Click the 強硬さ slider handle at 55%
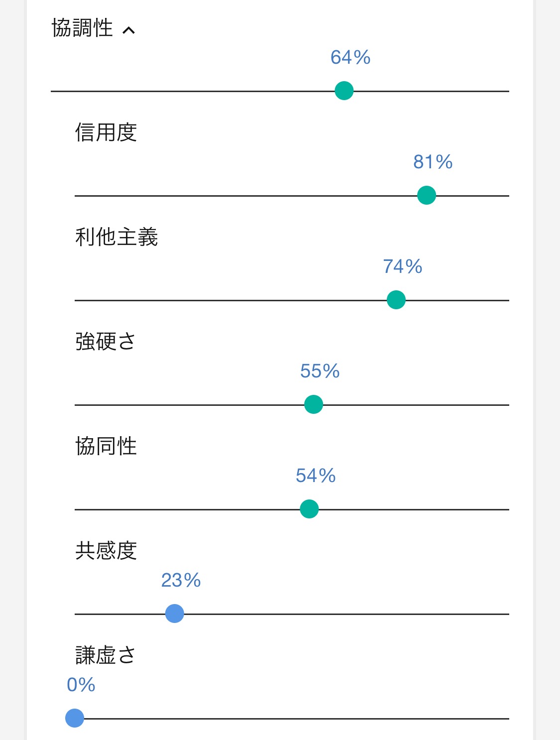 pyautogui.click(x=314, y=404)
